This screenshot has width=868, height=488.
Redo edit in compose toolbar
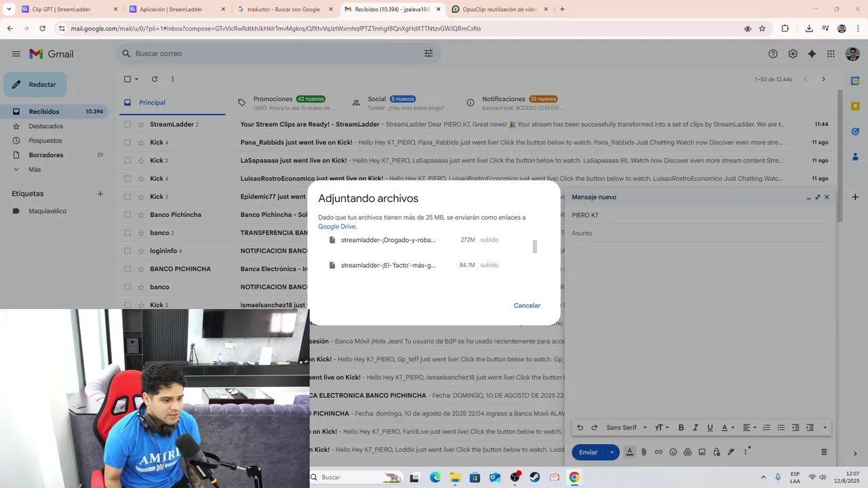click(595, 428)
